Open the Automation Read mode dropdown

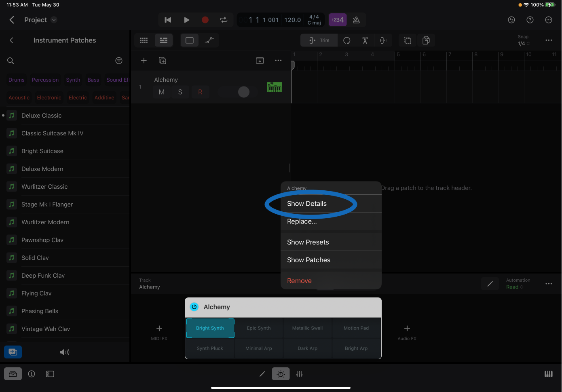[x=515, y=287]
